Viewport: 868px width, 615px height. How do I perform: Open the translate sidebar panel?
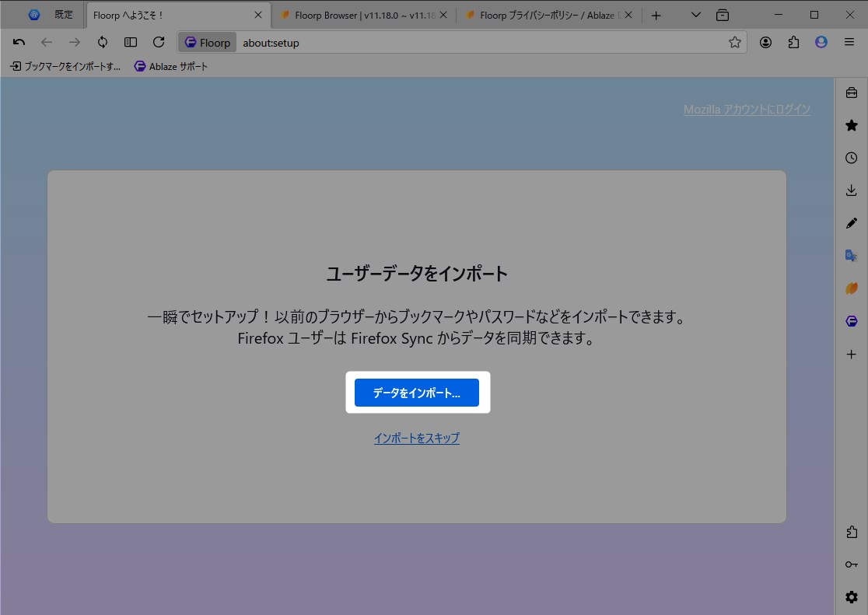[x=851, y=255]
